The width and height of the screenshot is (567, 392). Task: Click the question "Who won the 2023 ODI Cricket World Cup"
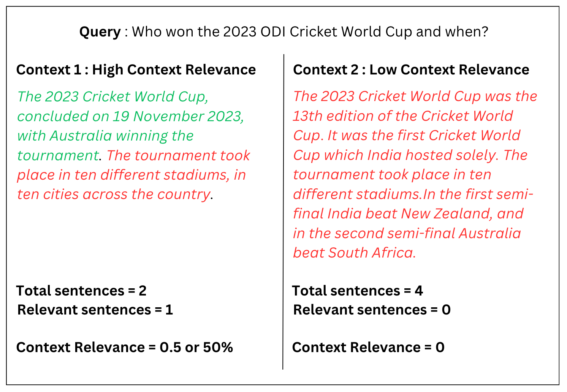point(273,32)
